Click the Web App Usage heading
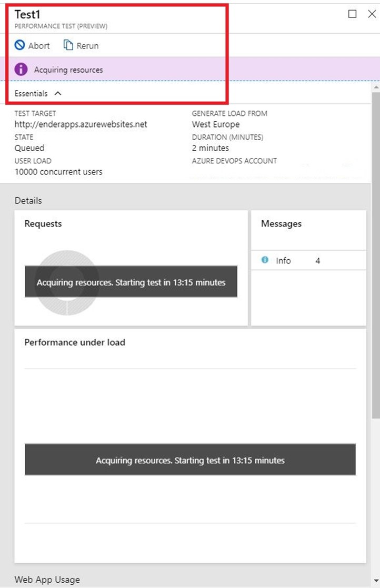 [x=47, y=580]
